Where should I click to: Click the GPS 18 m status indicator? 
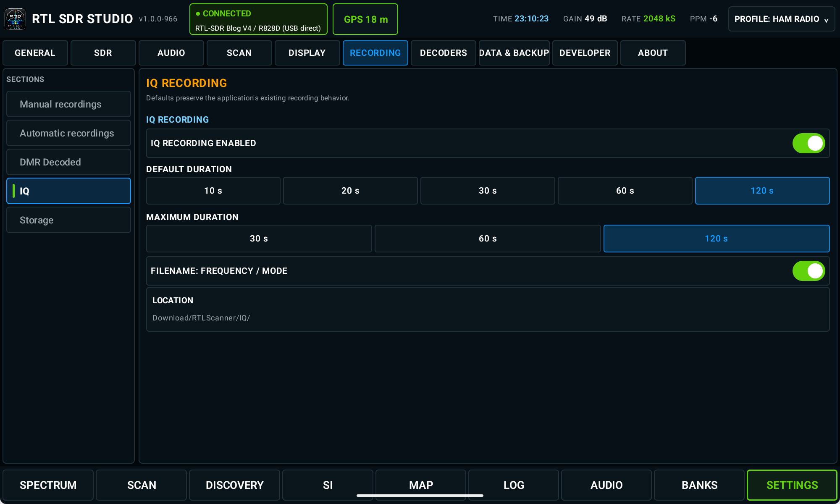(365, 19)
